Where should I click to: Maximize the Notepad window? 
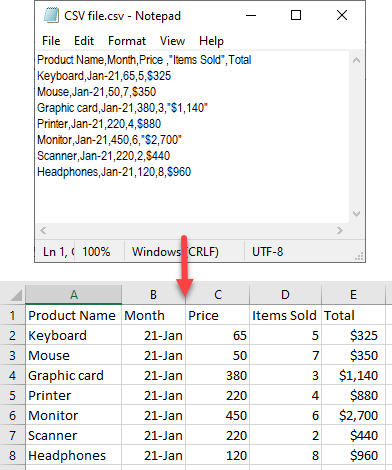[x=296, y=15]
